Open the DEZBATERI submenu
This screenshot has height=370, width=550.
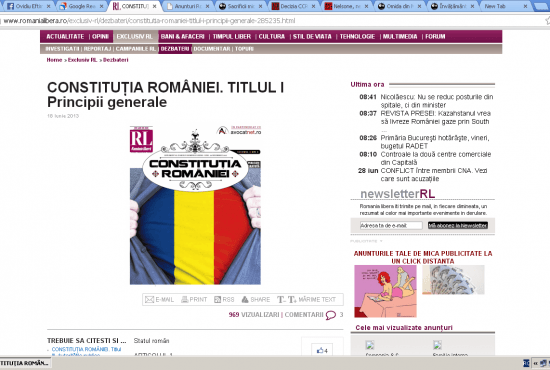(175, 49)
